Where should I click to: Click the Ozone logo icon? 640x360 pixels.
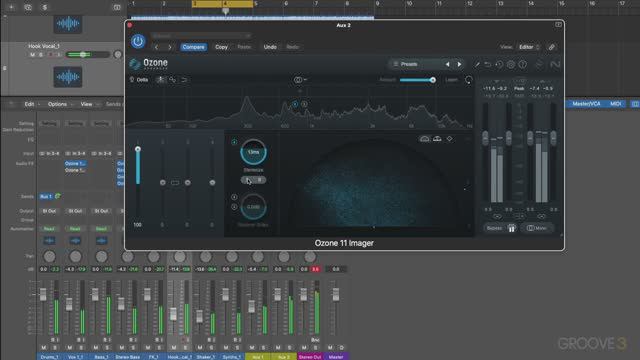pos(135,64)
